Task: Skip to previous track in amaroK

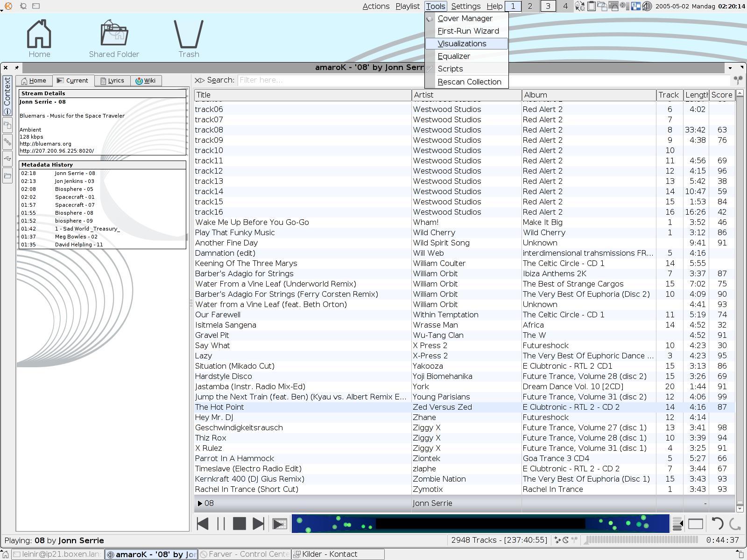Action: [x=203, y=524]
